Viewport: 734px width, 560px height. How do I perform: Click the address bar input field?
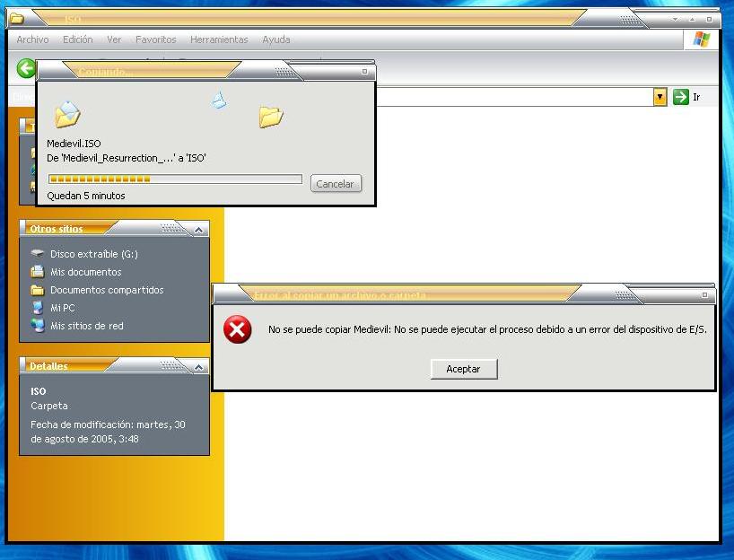515,97
